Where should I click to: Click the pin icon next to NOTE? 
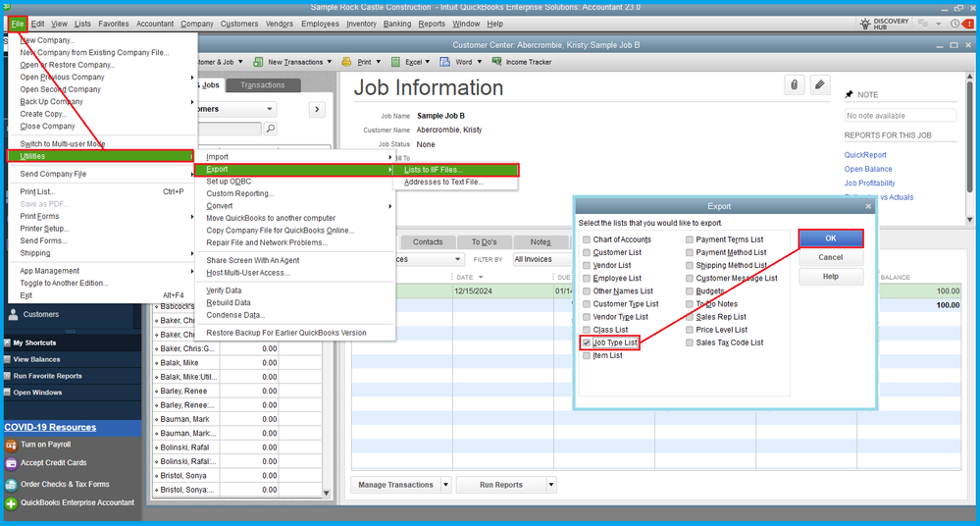click(849, 94)
